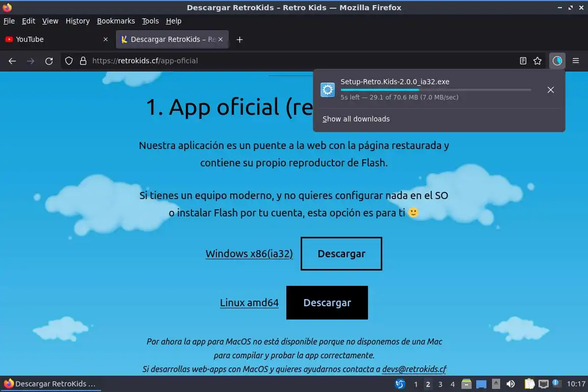Open the Edit menu
Screen dimensions: 588x392
pyautogui.click(x=29, y=21)
